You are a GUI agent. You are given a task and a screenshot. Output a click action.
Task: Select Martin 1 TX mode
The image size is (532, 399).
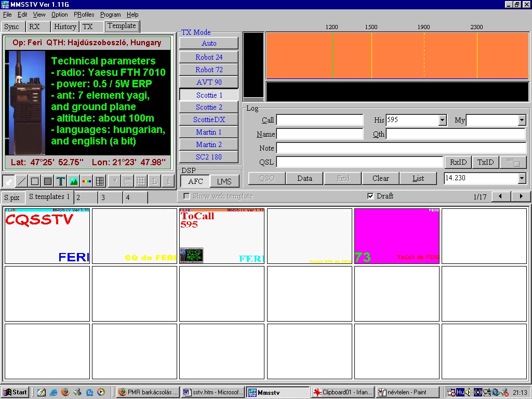209,132
